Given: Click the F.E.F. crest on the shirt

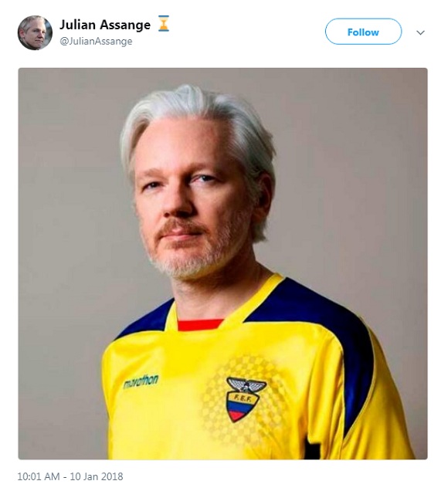Looking at the screenshot, I should [246, 399].
